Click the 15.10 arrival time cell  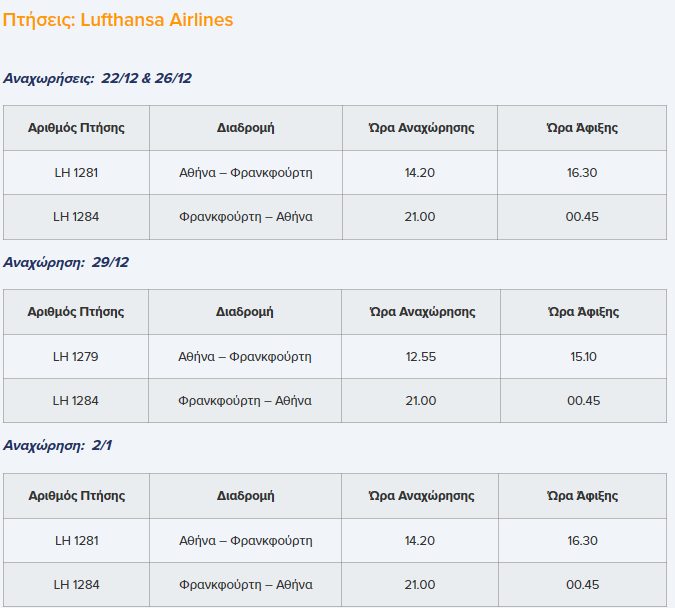[x=582, y=356]
